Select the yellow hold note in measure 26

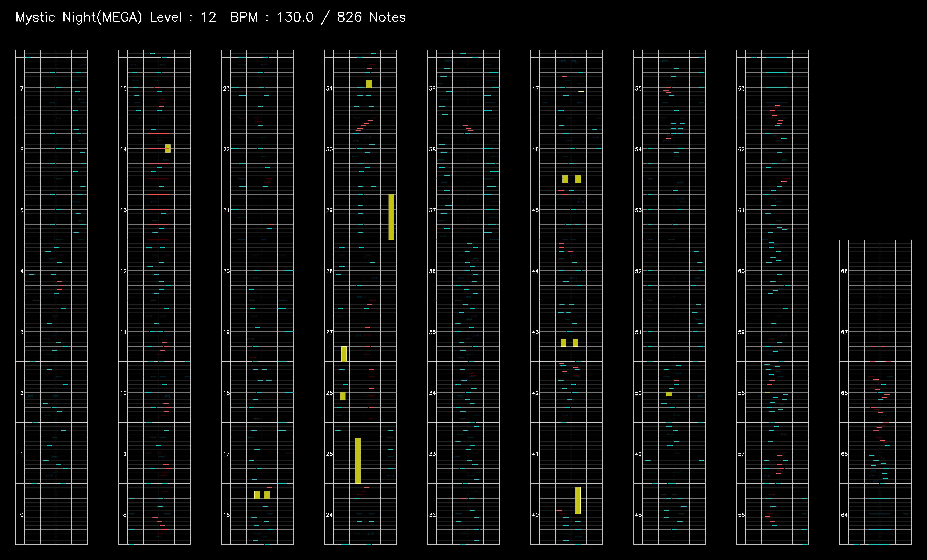[x=343, y=396]
